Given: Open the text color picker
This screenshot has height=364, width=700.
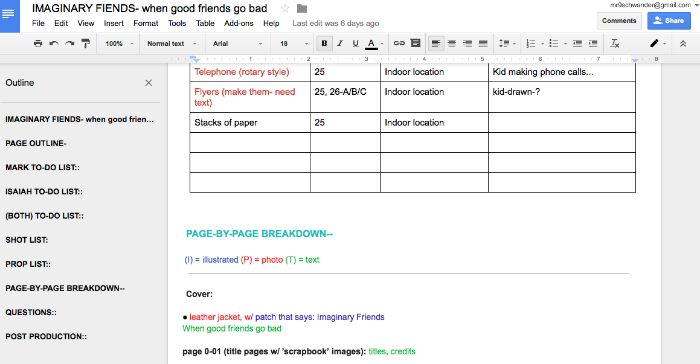Looking at the screenshot, I should [x=371, y=43].
